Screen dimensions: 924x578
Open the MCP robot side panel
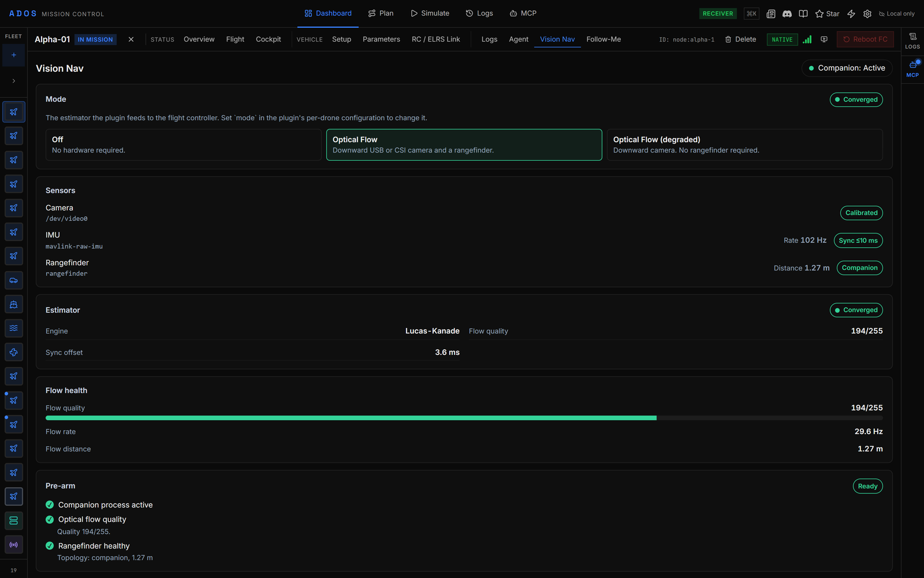click(x=912, y=68)
